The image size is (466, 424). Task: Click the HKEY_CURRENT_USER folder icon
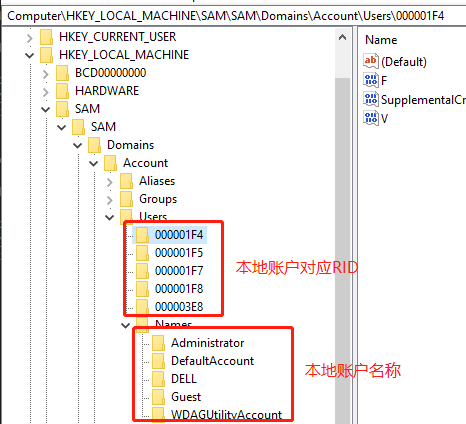coord(46,37)
